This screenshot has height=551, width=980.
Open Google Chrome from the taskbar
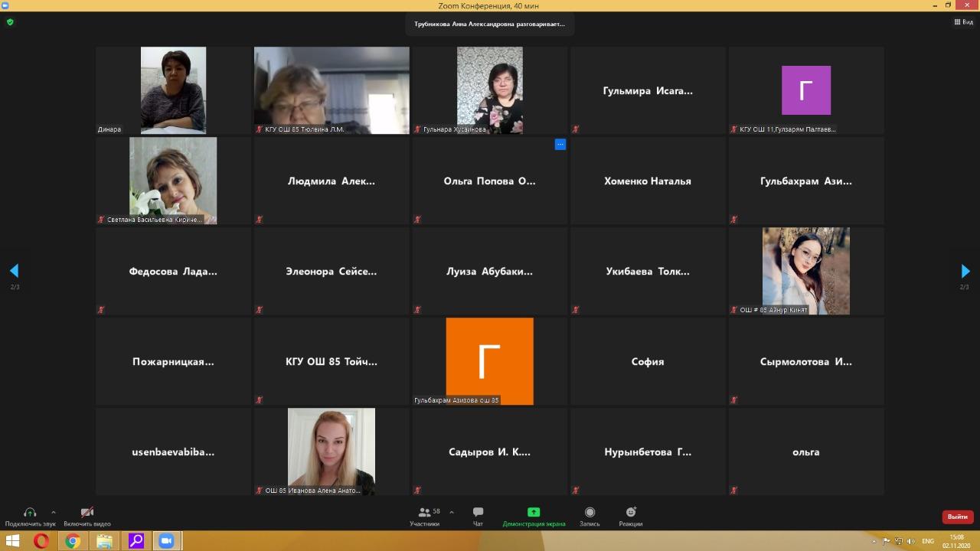pos(73,541)
